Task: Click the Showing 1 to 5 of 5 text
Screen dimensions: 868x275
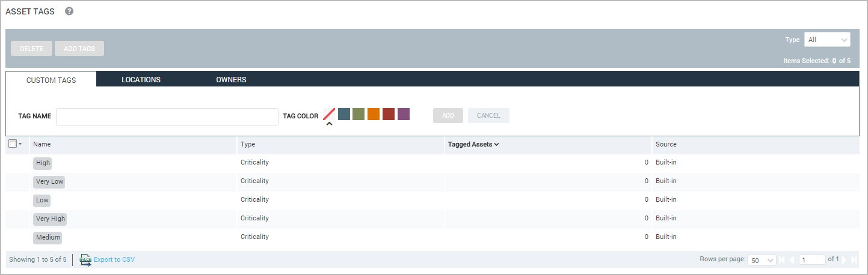Action: (38, 260)
